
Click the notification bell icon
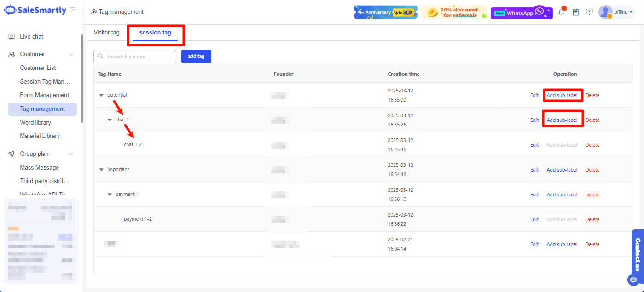[x=561, y=12]
